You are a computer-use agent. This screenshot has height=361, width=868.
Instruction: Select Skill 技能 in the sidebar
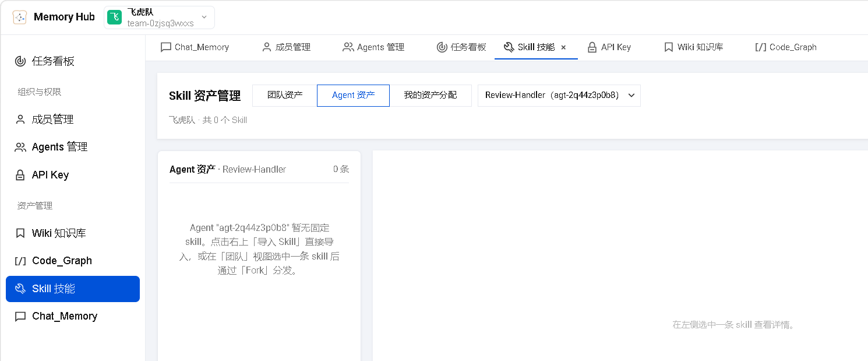[73, 289]
